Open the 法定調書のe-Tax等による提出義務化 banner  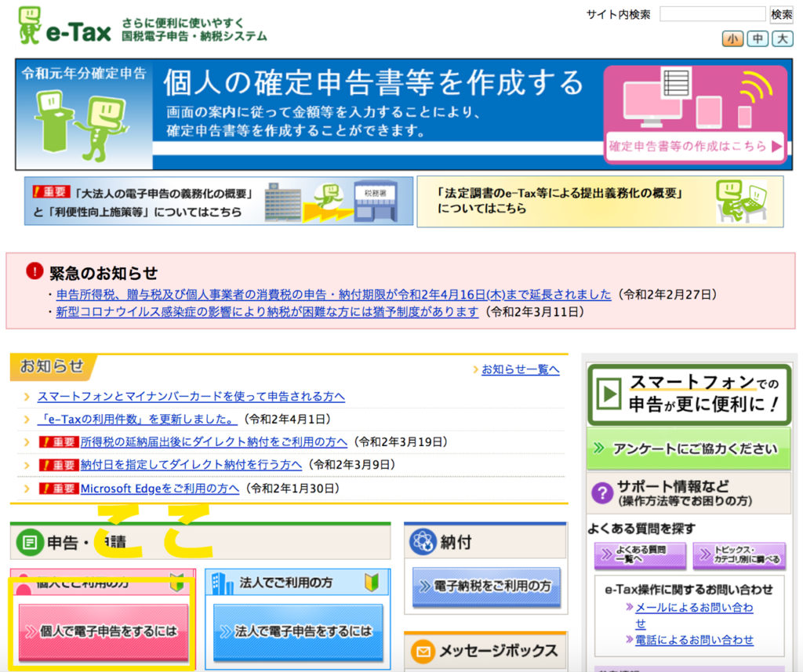click(600, 202)
